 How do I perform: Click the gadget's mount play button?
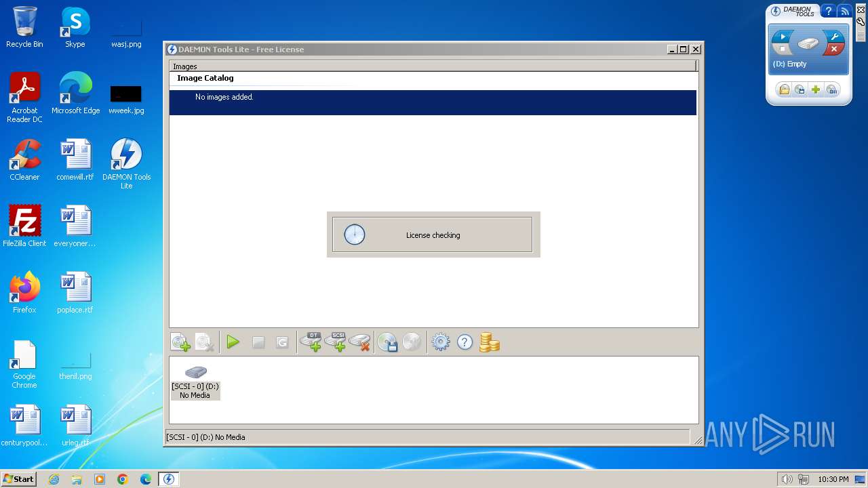[783, 37]
